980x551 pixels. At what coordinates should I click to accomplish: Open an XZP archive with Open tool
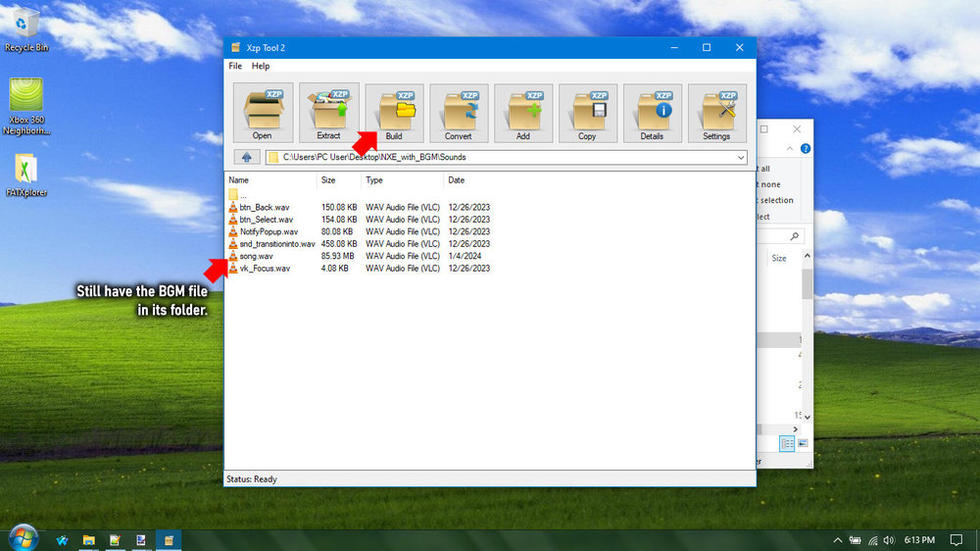263,113
